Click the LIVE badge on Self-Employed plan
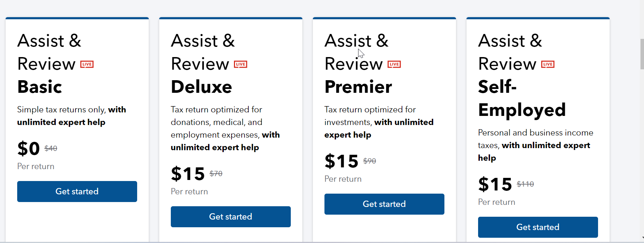Screen dimensions: 644x243 [x=548, y=64]
